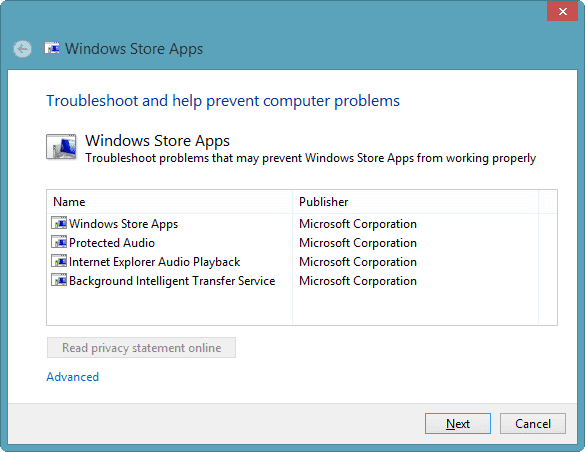This screenshot has width=585, height=452.
Task: Click the title bar troubleshooter icon
Action: (x=52, y=48)
